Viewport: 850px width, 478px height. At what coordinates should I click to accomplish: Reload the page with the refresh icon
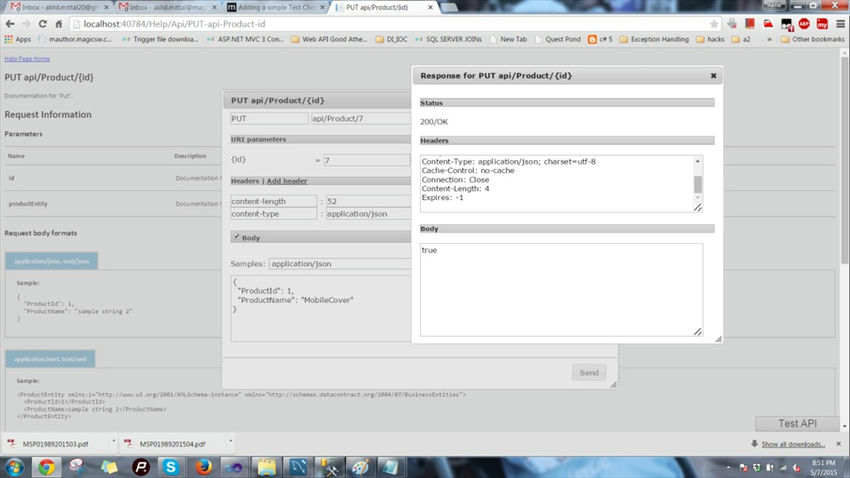click(42, 24)
